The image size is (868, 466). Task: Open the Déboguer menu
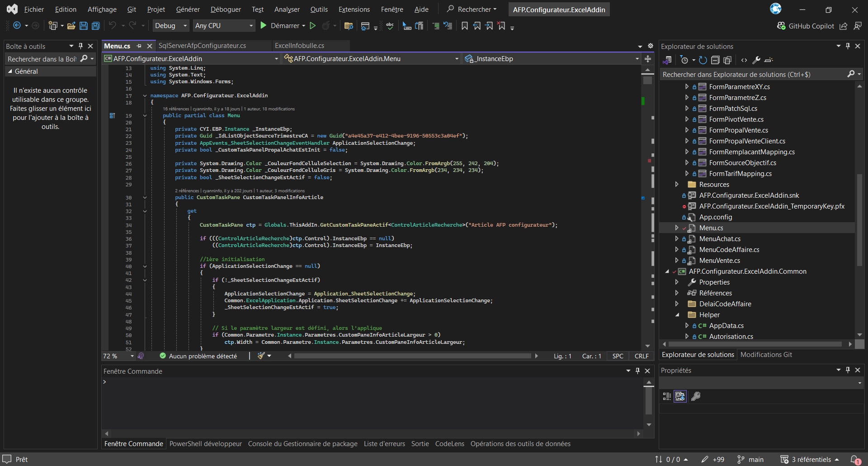coord(226,10)
